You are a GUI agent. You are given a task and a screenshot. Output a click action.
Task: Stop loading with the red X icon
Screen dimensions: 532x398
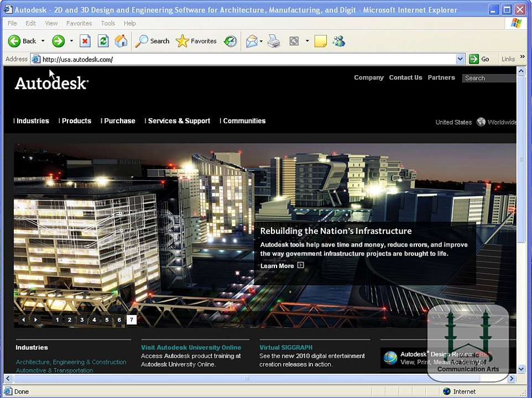pyautogui.click(x=85, y=41)
